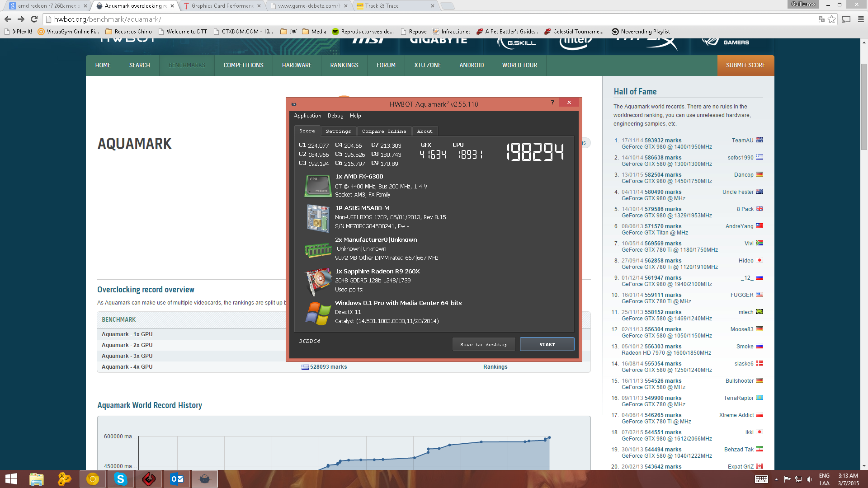Open the XTU ZONE nav item
The height and width of the screenshot is (488, 868).
tap(428, 66)
